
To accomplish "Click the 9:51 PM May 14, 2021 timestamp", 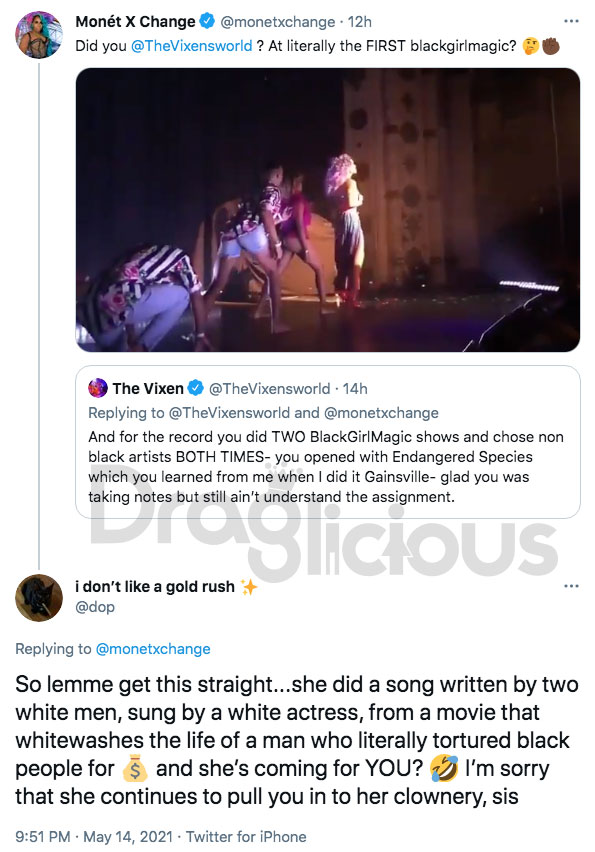I will [94, 837].
